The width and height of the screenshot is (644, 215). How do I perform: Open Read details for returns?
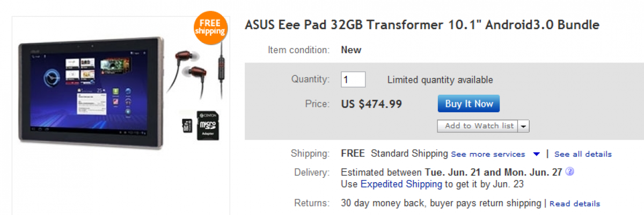point(575,204)
